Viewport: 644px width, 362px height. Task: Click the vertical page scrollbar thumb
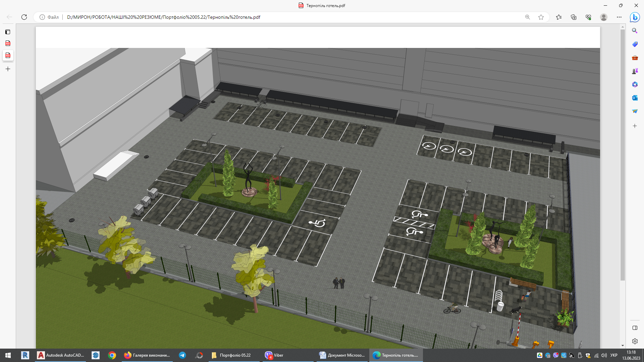[x=623, y=154]
